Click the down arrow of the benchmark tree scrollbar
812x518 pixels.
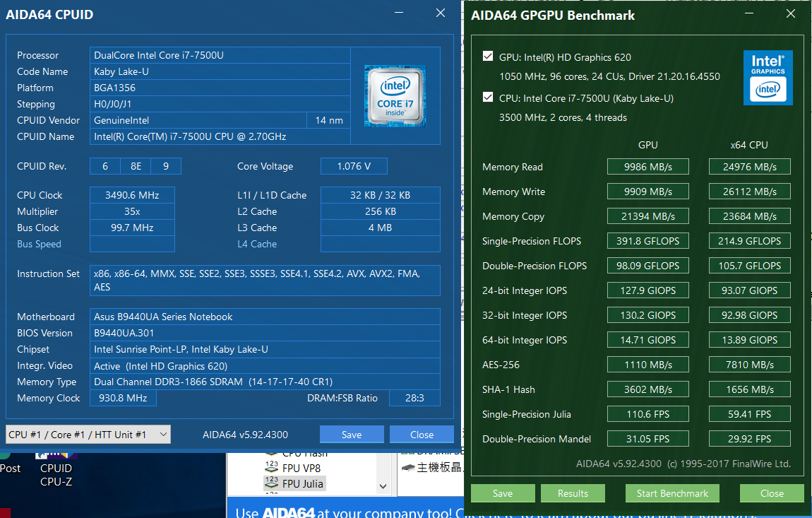383,486
